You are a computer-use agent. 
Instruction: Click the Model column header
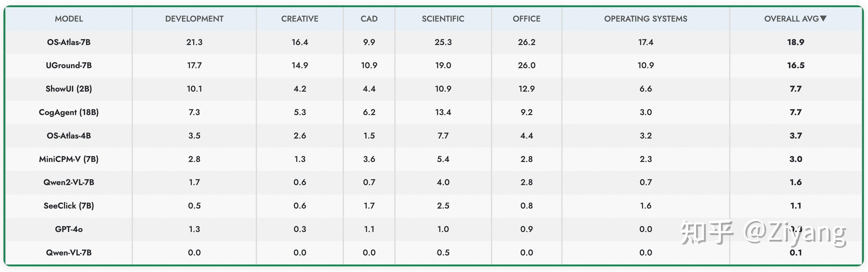[69, 19]
